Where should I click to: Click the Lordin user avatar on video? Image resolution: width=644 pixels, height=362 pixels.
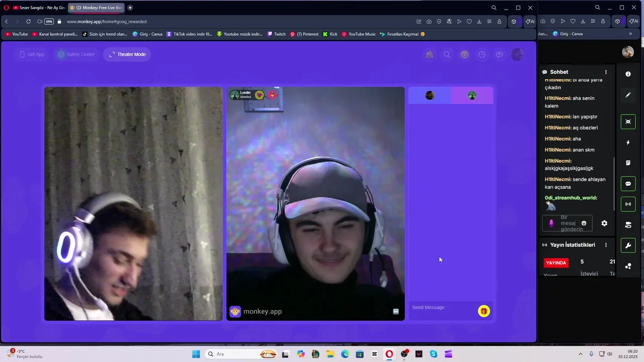point(234,95)
